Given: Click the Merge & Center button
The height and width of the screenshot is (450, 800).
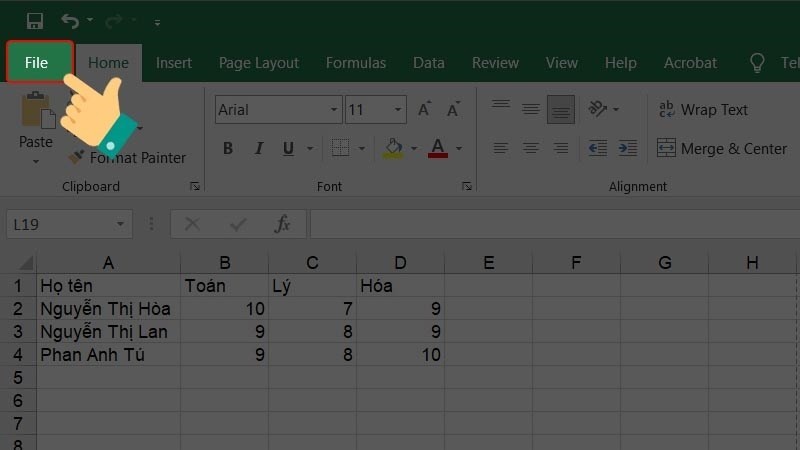Looking at the screenshot, I should 721,148.
